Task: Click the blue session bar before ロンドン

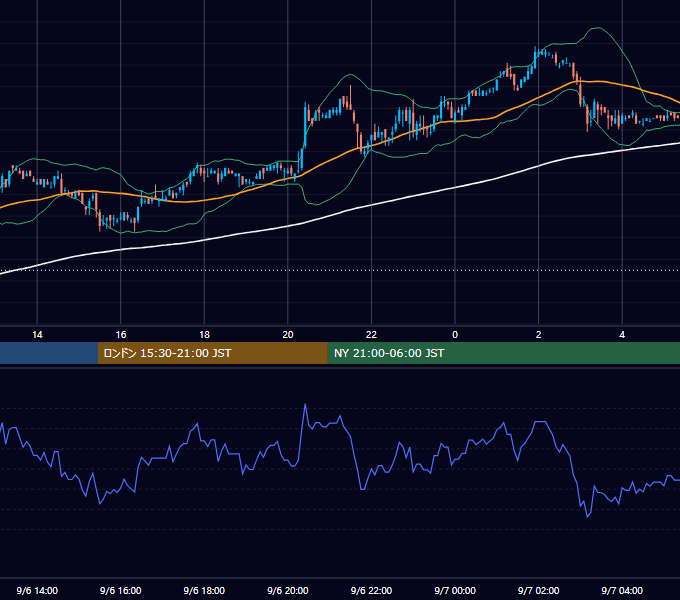Action: [x=49, y=353]
